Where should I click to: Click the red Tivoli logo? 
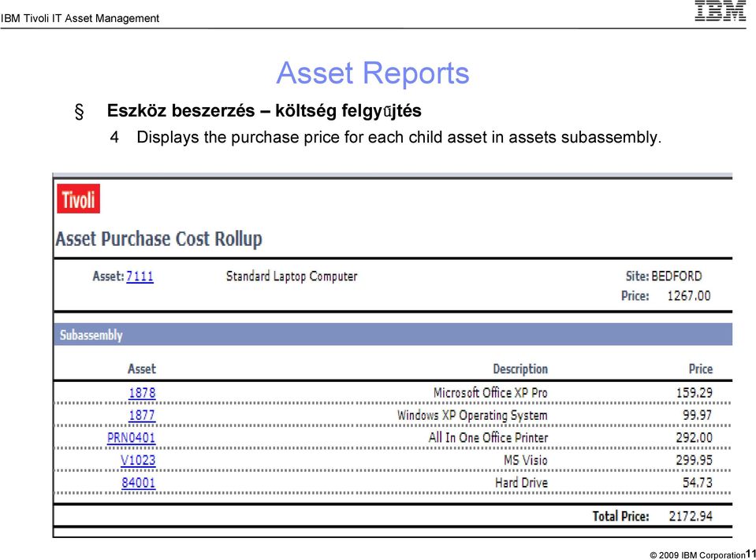79,198
